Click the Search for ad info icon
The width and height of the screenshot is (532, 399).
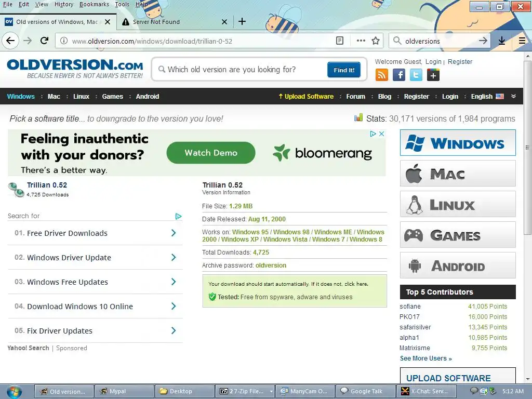tap(179, 216)
